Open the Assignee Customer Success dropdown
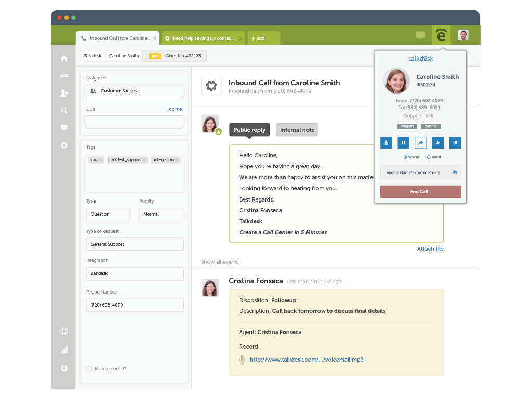The height and width of the screenshot is (399, 532). 135,91
